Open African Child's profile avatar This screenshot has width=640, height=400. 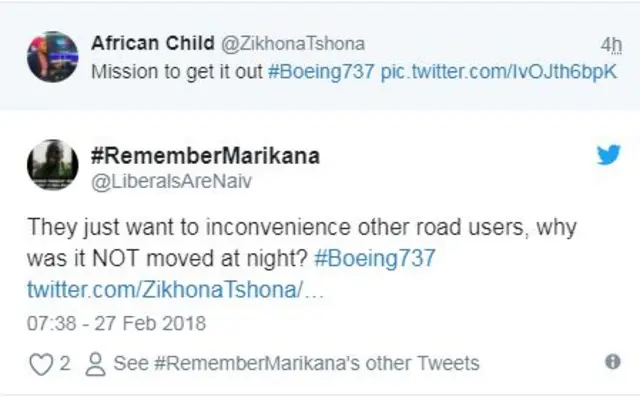[x=52, y=56]
